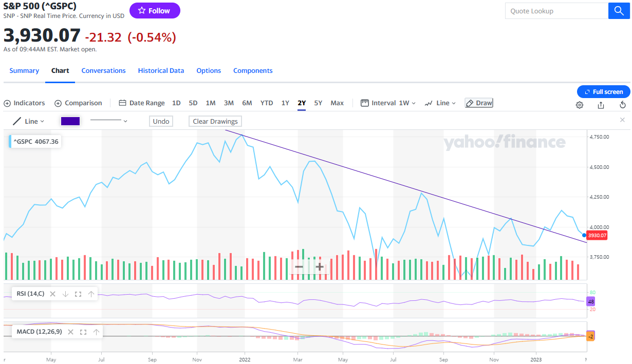Remove the RSI indicator
Image resolution: width=632 pixels, height=364 pixels.
(x=52, y=294)
